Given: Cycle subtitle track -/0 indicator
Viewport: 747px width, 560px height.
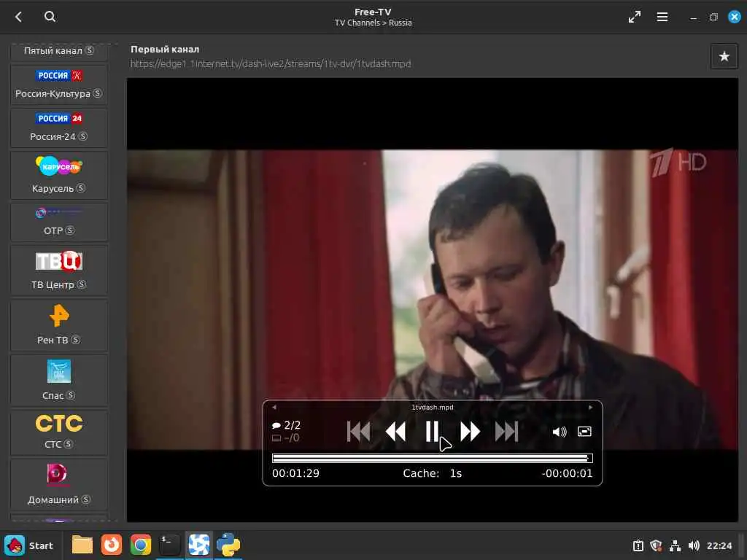Looking at the screenshot, I should [286, 437].
